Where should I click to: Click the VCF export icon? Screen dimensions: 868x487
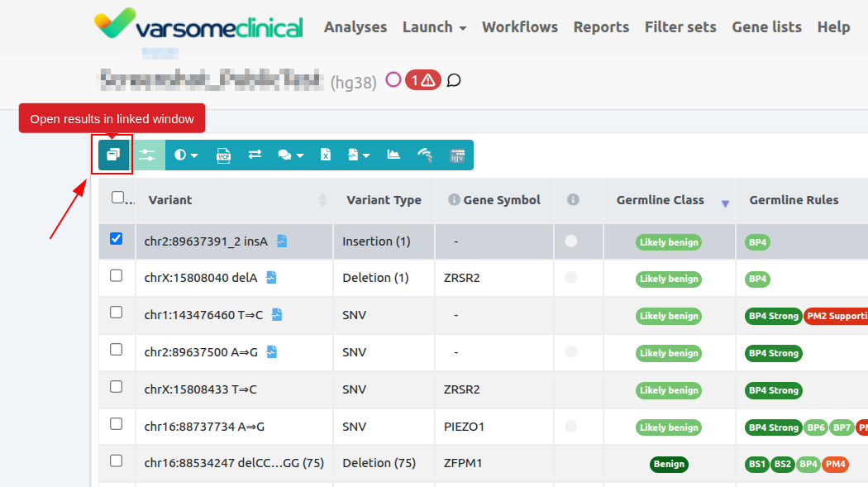[x=223, y=155]
